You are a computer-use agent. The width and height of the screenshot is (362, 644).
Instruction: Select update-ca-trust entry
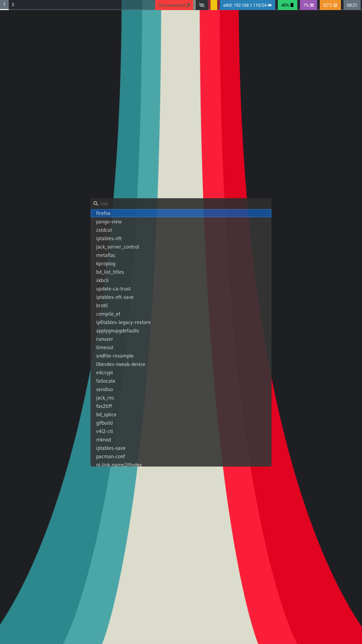pos(181,289)
